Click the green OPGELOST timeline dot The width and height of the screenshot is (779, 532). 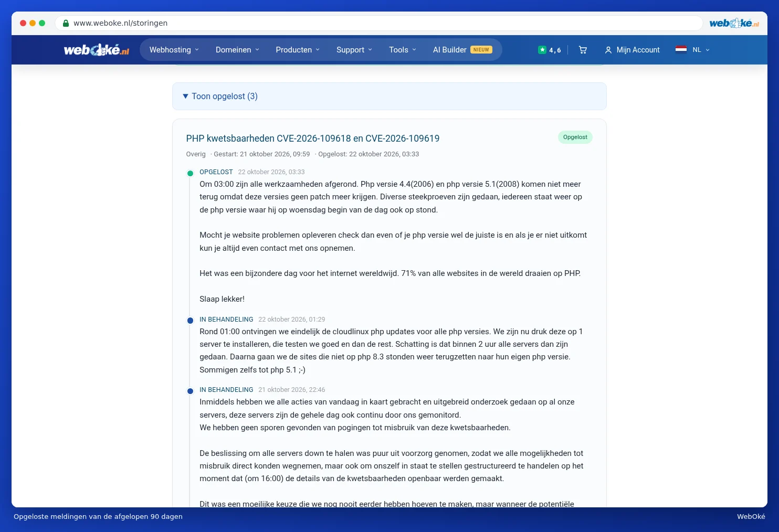coord(190,173)
